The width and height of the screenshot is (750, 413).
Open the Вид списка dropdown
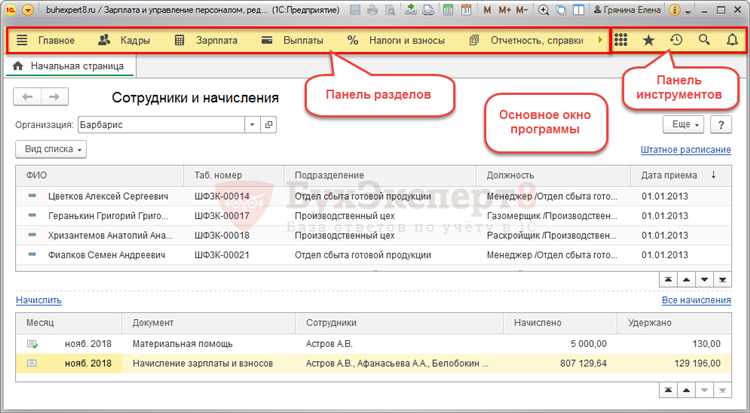tap(51, 149)
